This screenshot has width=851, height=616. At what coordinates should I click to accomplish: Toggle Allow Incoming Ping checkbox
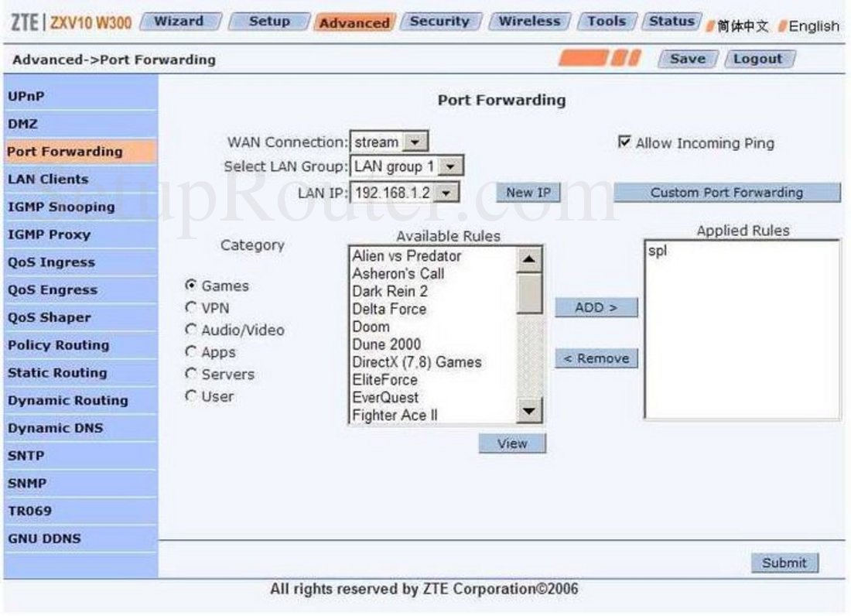pos(624,142)
